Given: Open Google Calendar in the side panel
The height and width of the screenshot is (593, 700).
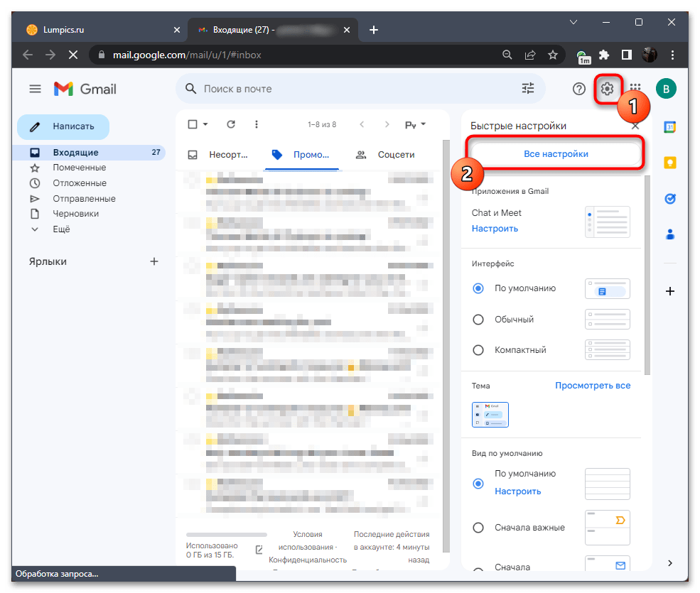Looking at the screenshot, I should click(x=669, y=127).
